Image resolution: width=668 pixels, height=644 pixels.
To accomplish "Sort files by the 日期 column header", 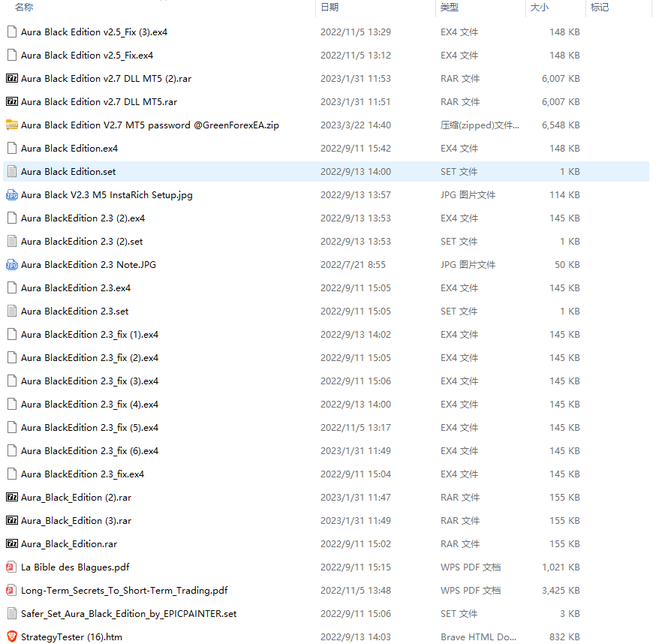I will [x=329, y=8].
